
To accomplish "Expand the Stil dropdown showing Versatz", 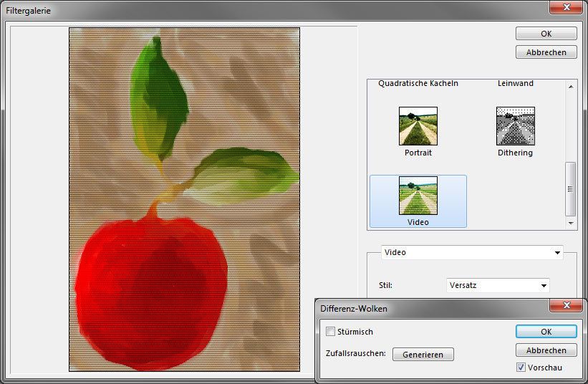I will click(544, 286).
